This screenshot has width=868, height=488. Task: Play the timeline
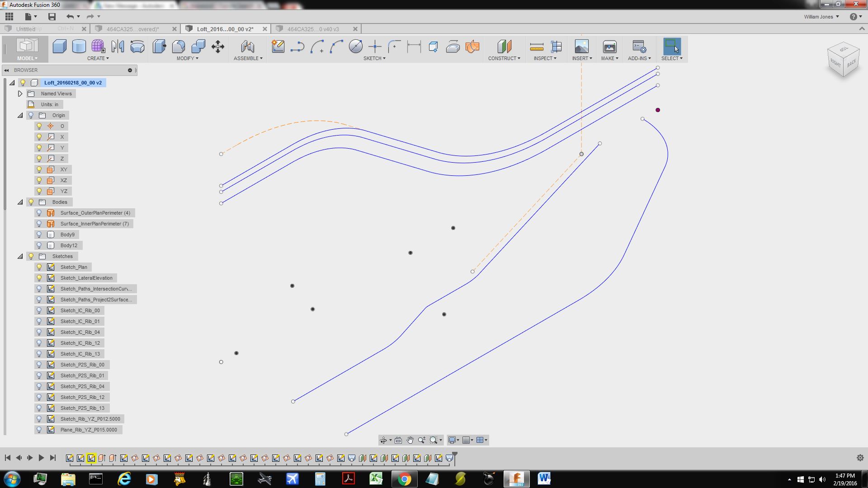point(41,458)
